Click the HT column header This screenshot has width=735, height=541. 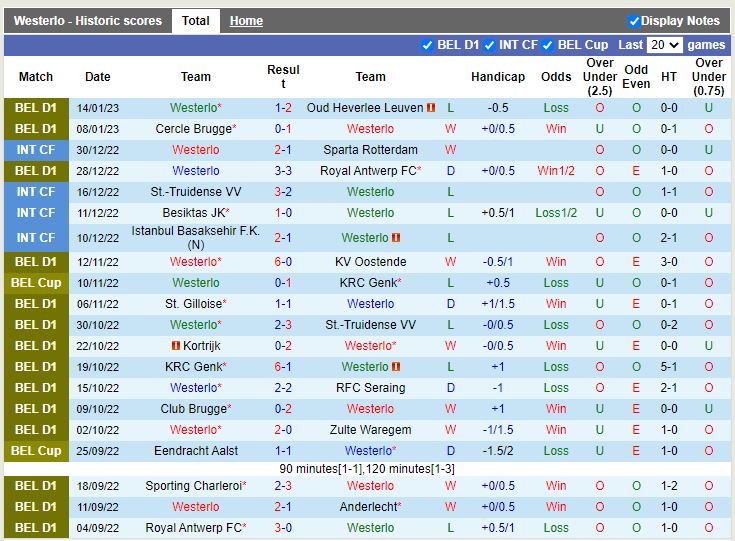point(669,77)
